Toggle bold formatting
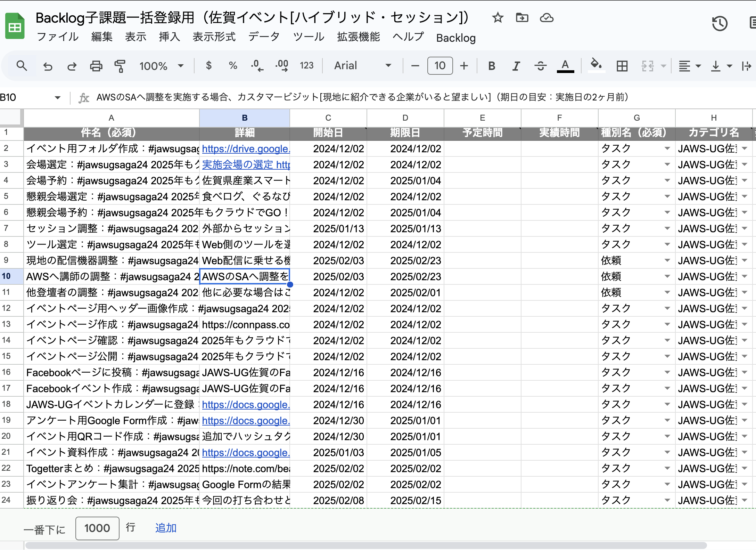756x550 pixels. click(x=492, y=66)
